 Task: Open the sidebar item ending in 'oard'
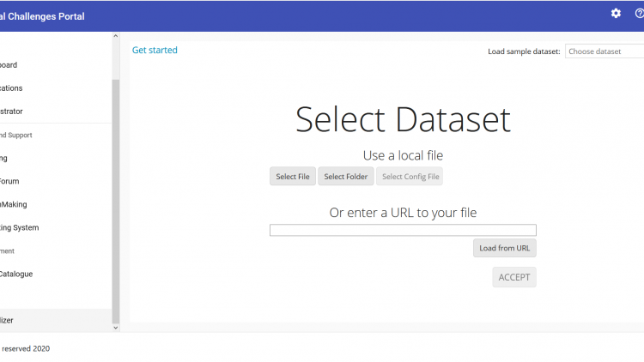(9, 65)
